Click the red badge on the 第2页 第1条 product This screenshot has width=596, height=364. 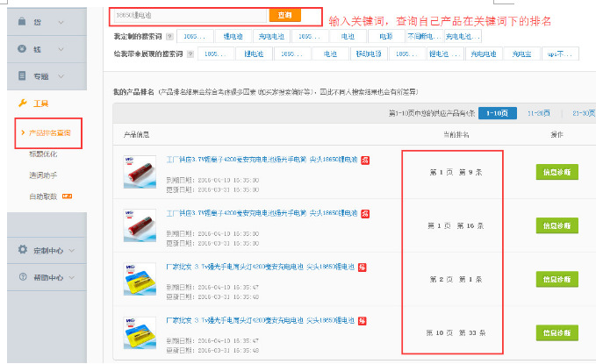363,268
